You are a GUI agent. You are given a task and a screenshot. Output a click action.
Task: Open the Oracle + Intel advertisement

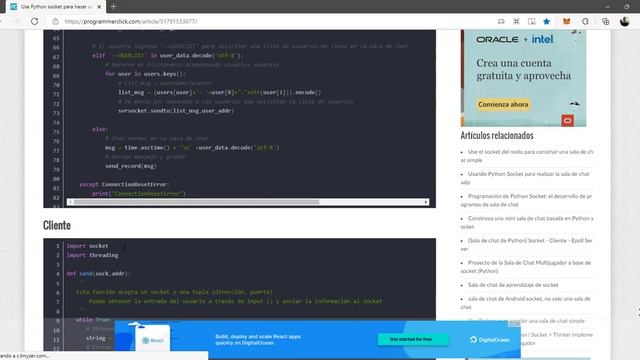pyautogui.click(x=523, y=78)
